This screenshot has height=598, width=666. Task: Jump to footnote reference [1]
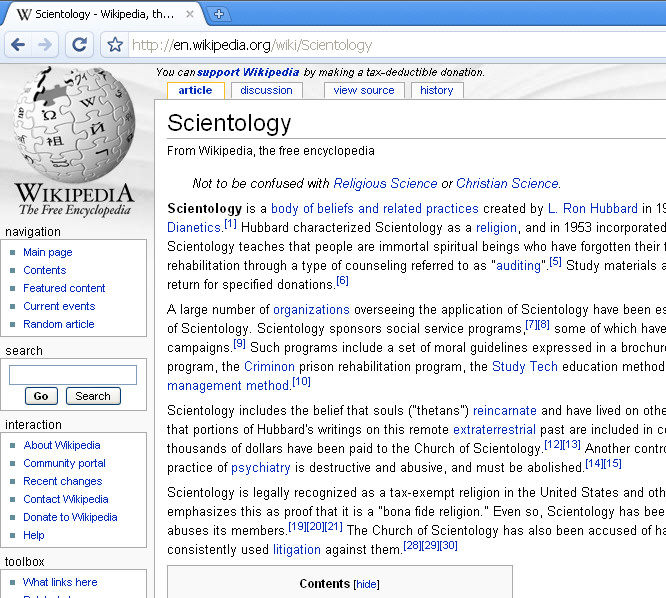(x=230, y=224)
